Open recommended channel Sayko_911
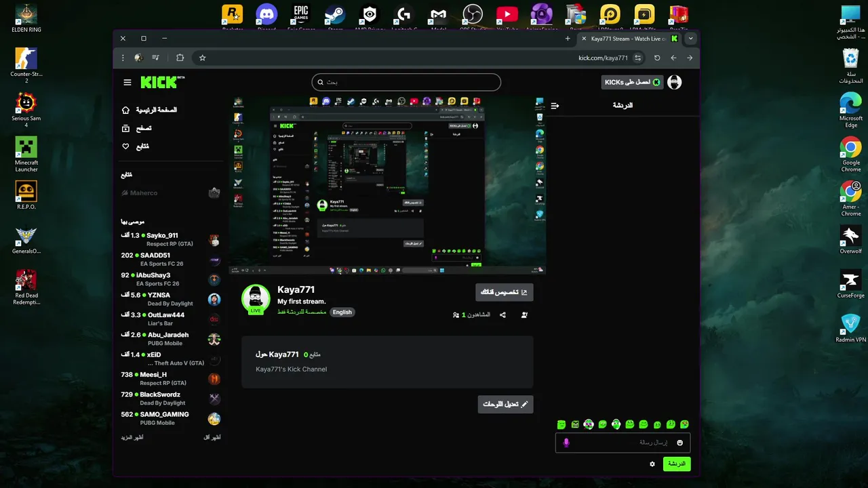 tap(170, 239)
